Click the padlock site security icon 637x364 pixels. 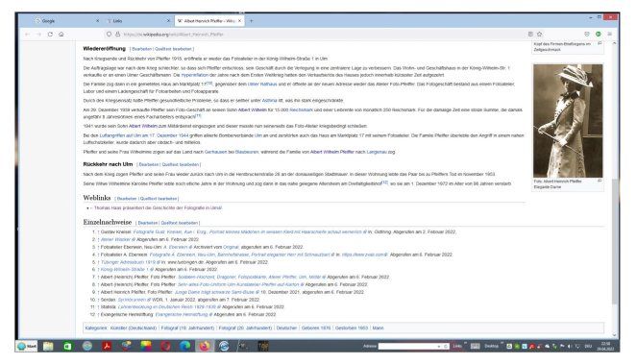pos(118,35)
